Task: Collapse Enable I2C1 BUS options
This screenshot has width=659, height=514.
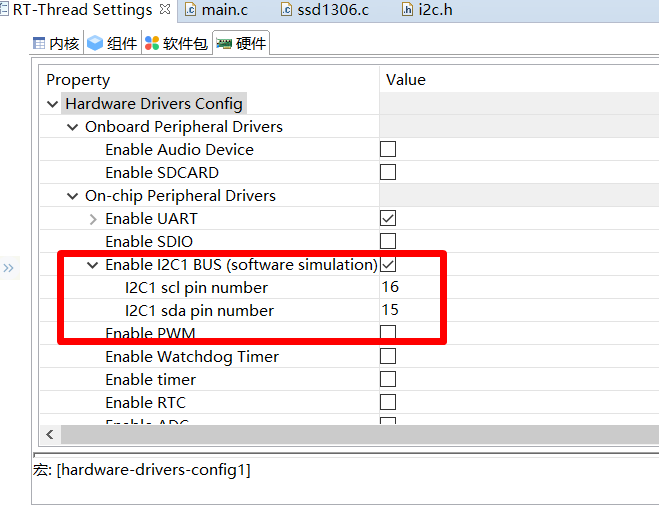Action: coord(92,265)
